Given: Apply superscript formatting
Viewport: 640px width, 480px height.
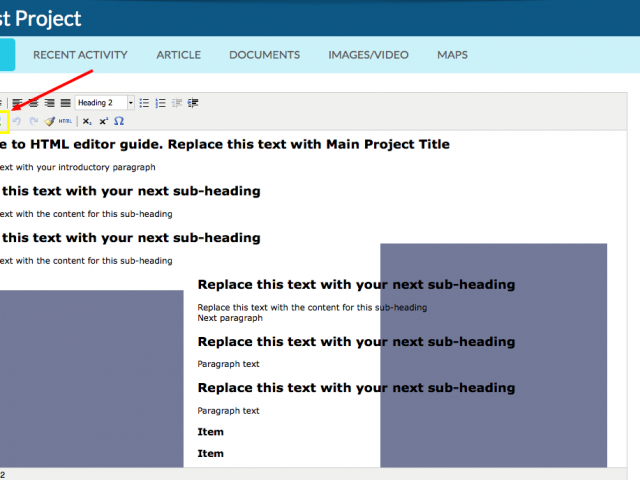Looking at the screenshot, I should point(104,121).
